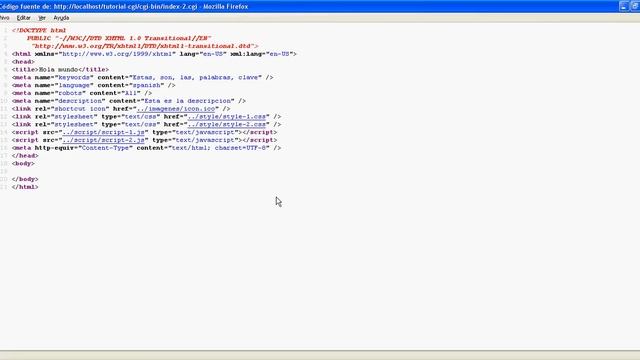Click the PUBLIC W3C DTD line

(x=119, y=38)
